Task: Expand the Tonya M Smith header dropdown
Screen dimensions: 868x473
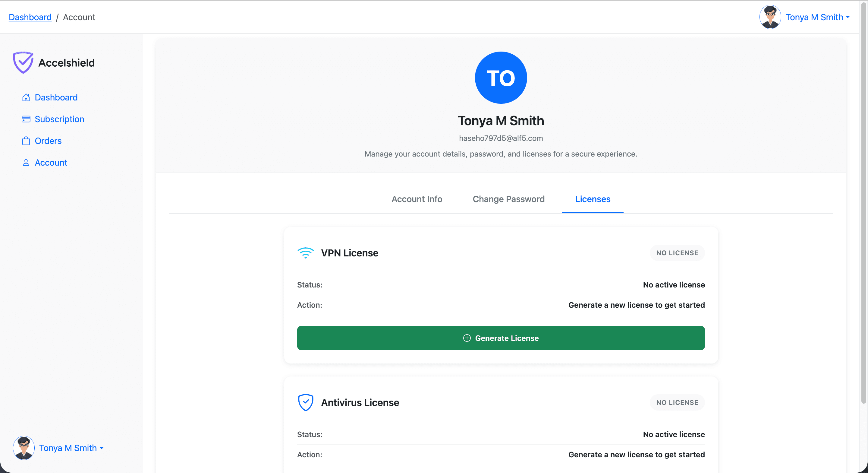Action: coord(817,17)
